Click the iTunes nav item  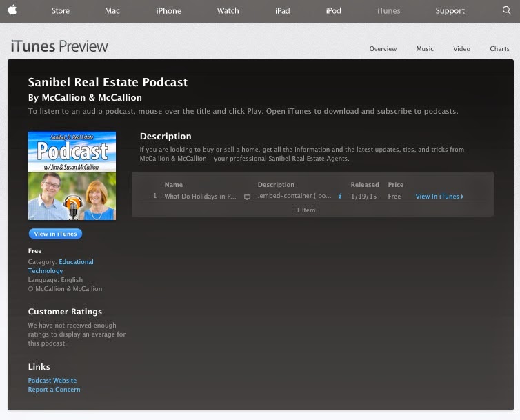388,10
